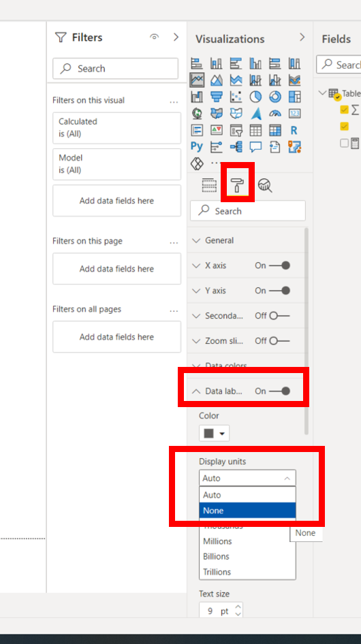Disable the Data labels toggle
361x644 pixels.
279,391
